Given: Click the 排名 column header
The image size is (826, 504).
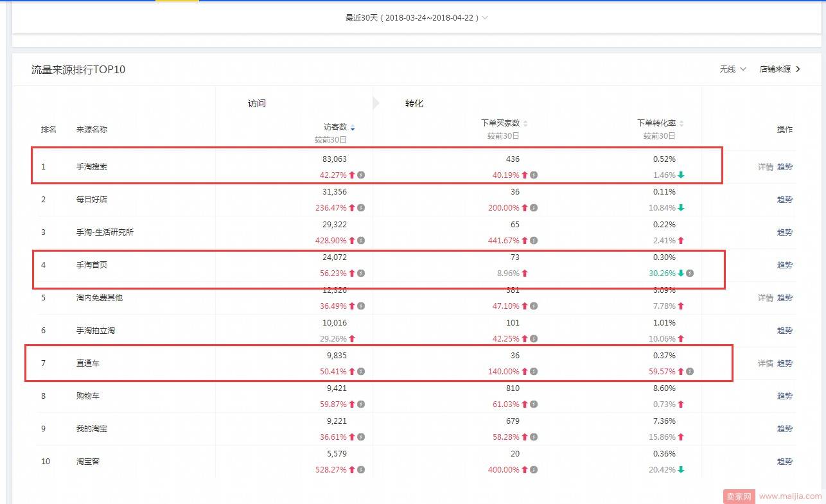Looking at the screenshot, I should (49, 130).
